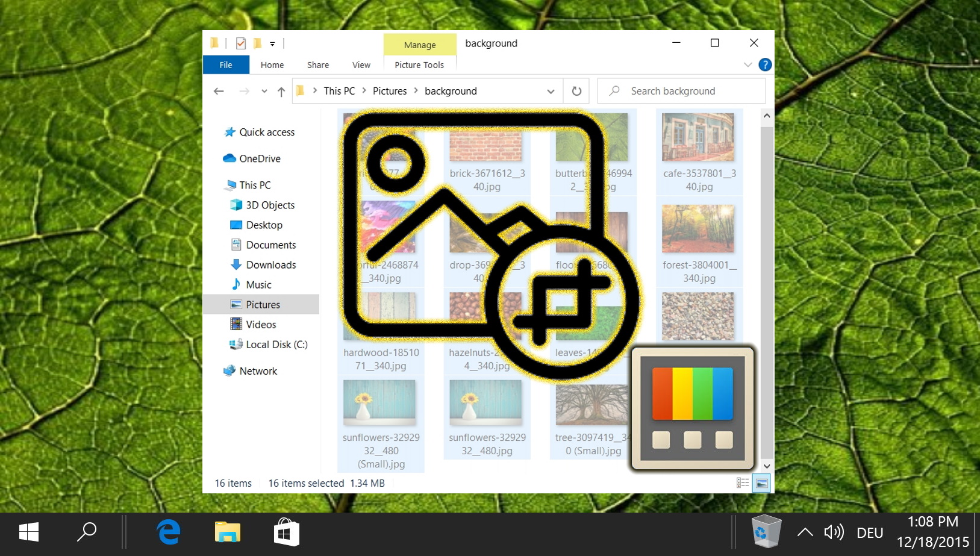Click New folder quick access icon
The height and width of the screenshot is (556, 980).
tap(257, 43)
